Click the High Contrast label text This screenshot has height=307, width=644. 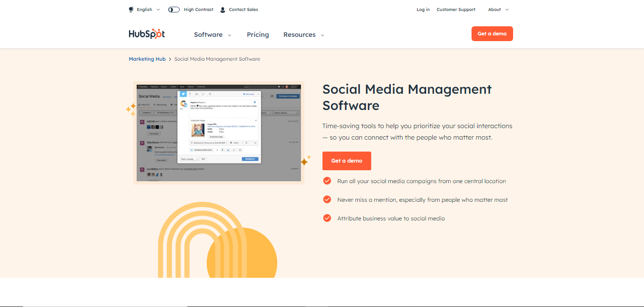(x=199, y=10)
